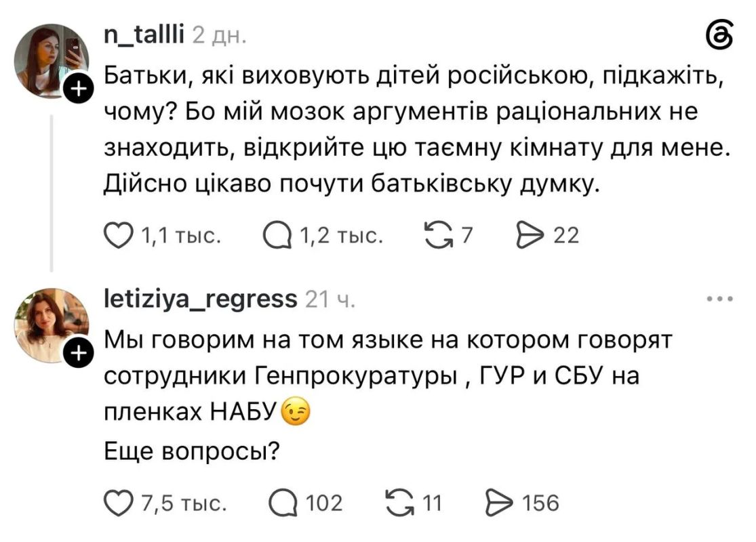Share letiziya_regress reply with send icon

pos(500,503)
